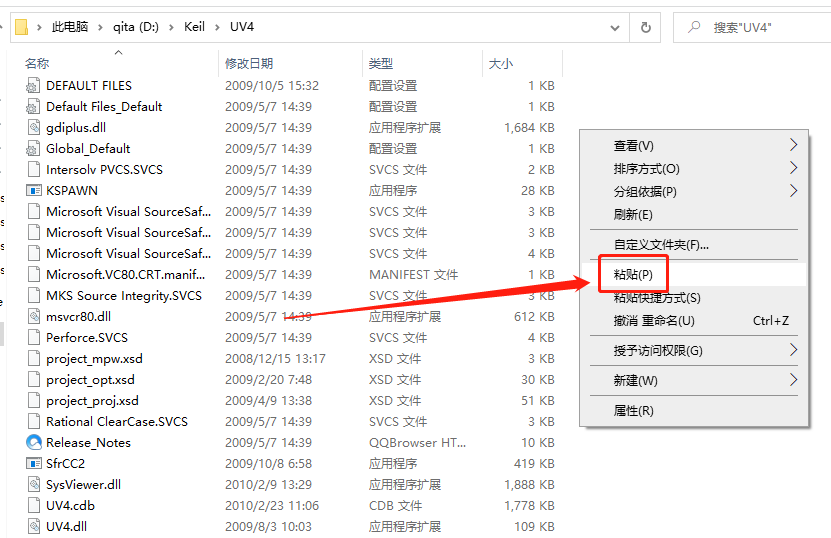This screenshot has width=831, height=538.
Task: Open the 排序方式(O) submenu
Action: (695, 169)
